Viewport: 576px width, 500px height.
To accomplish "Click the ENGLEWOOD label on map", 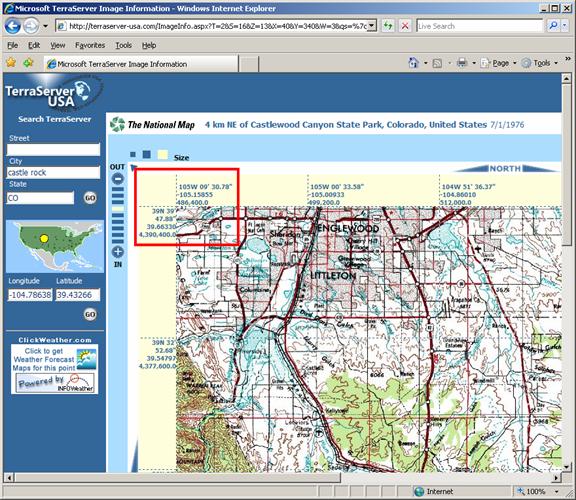I will tap(348, 228).
